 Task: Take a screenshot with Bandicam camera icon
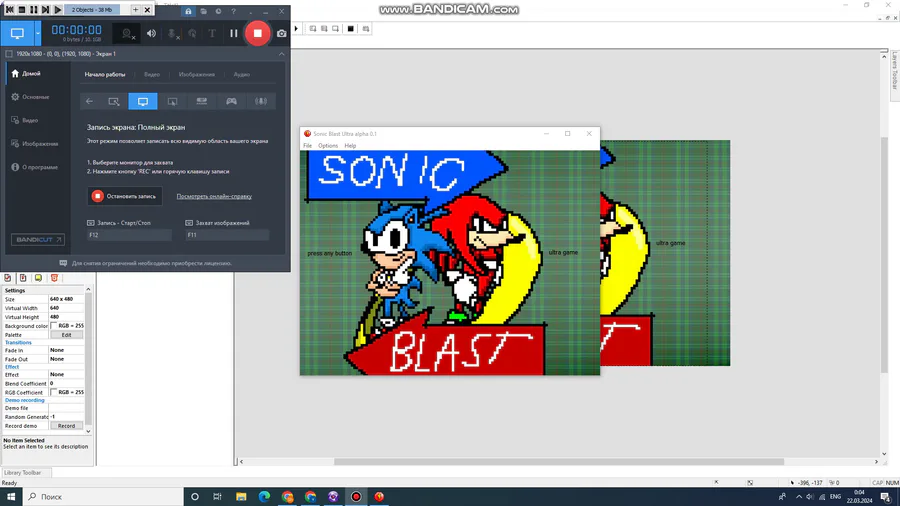(x=281, y=33)
